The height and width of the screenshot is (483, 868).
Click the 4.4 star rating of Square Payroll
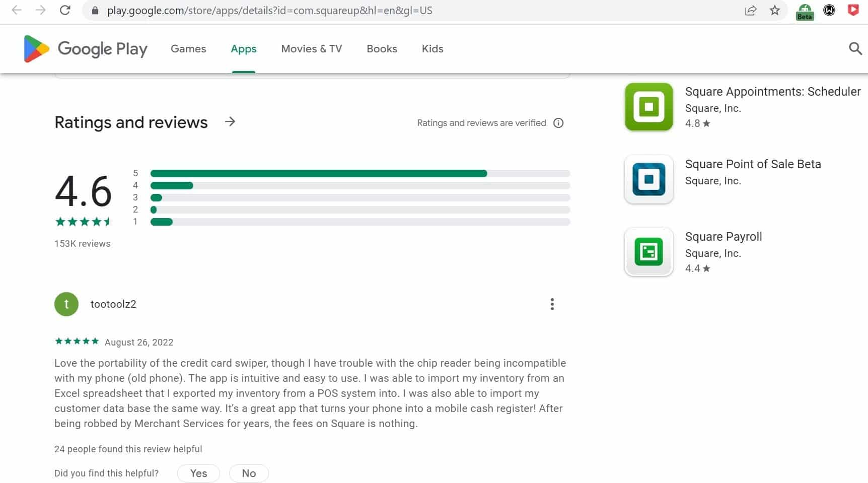coord(697,268)
